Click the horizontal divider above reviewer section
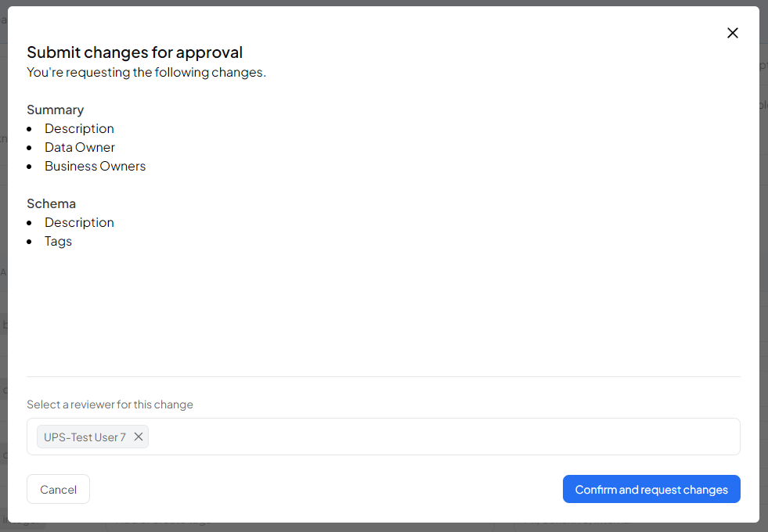The height and width of the screenshot is (532, 768). pos(384,376)
